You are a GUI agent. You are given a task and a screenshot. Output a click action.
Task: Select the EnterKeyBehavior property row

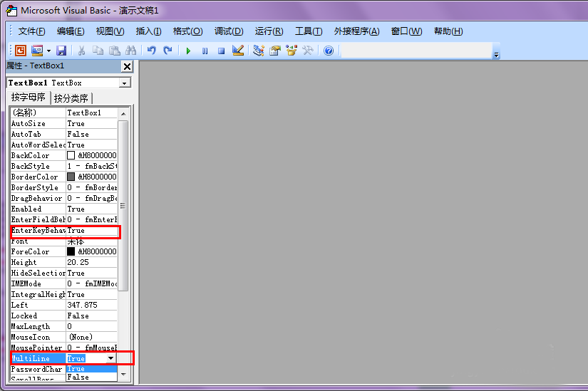coord(64,230)
